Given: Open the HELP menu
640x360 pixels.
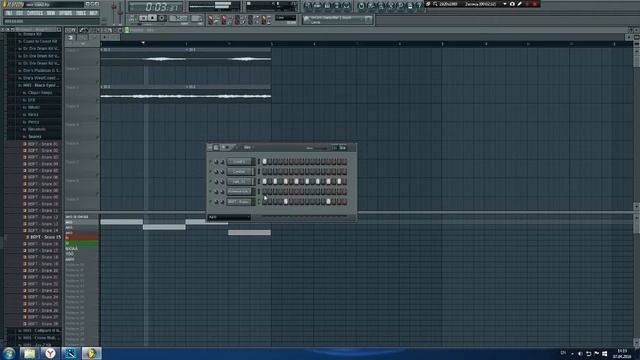Looking at the screenshot, I should [93, 13].
